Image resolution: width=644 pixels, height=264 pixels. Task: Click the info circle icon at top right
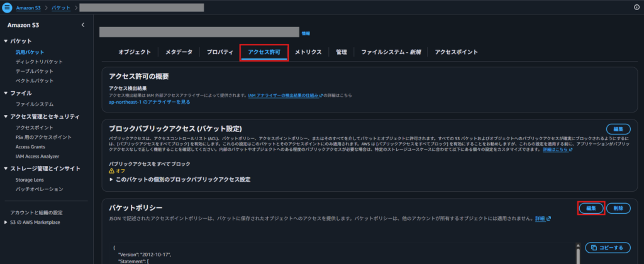636,8
